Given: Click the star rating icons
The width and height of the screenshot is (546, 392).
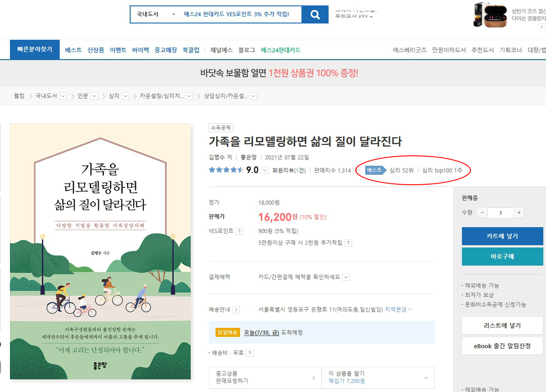Looking at the screenshot, I should pos(226,170).
